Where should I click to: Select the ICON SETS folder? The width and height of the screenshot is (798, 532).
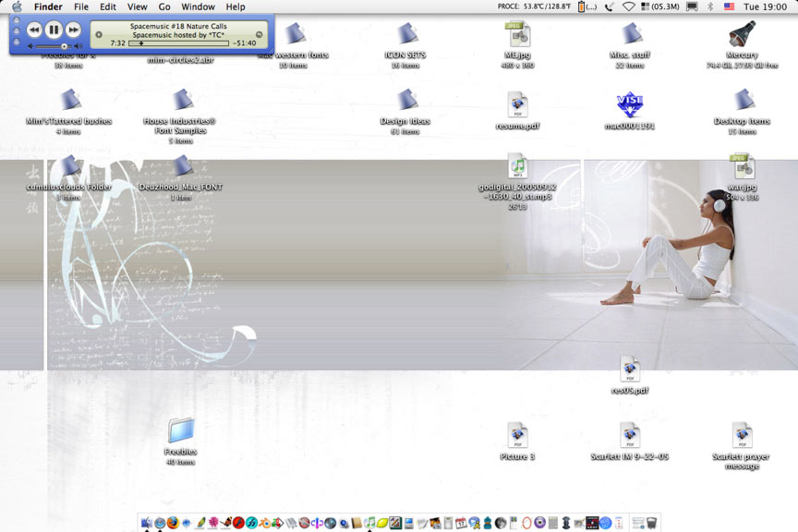406,34
